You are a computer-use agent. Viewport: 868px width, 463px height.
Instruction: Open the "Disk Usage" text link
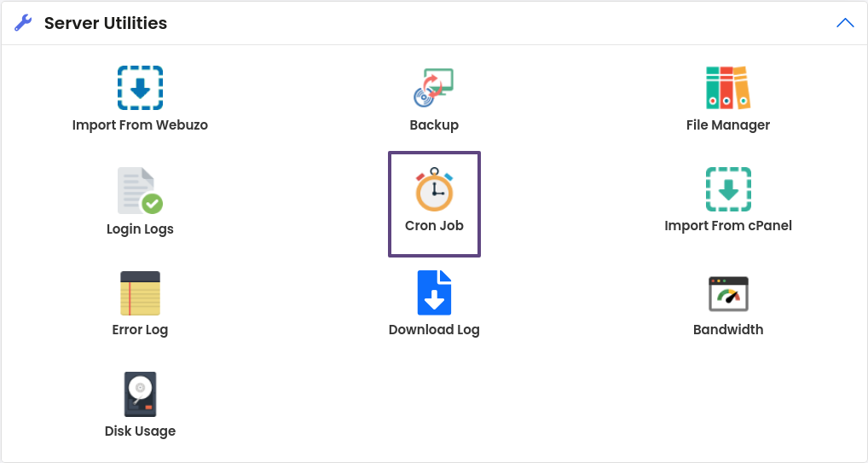(140, 431)
